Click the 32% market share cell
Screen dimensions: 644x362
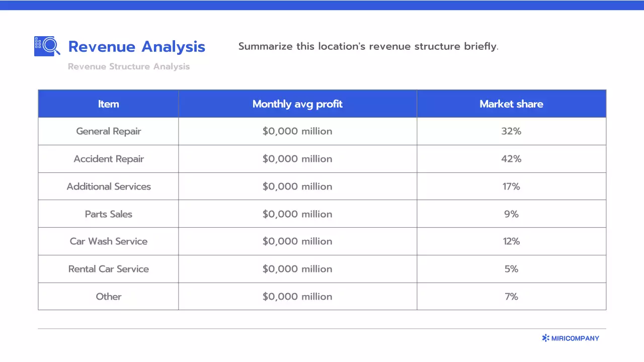coord(511,131)
